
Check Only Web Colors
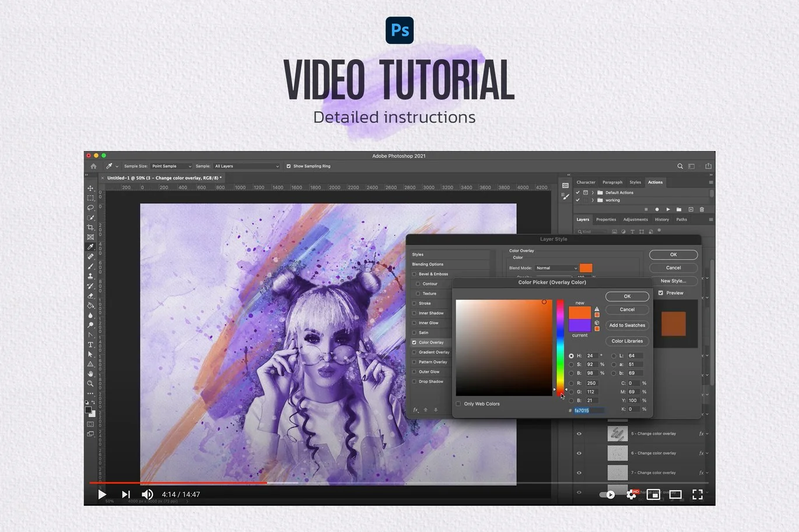pos(458,404)
